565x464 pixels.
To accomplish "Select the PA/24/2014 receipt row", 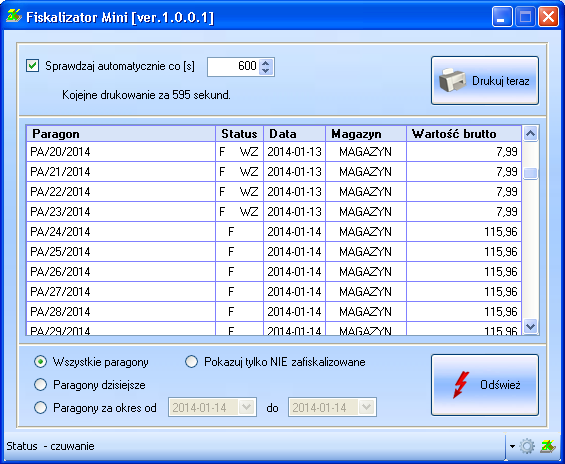I will (274, 232).
